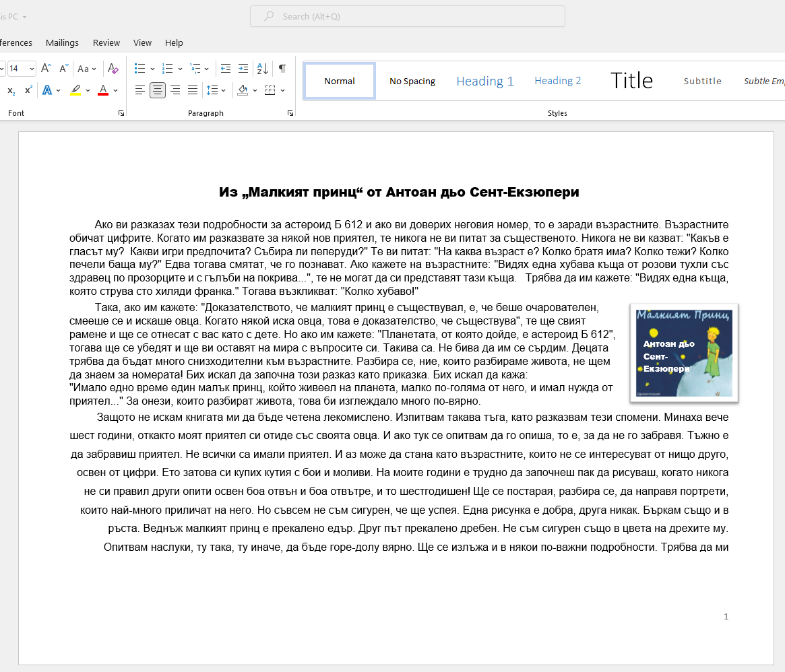Screen dimensions: 785x672
Task: Open Font dialog launcher
Action: pos(121,114)
